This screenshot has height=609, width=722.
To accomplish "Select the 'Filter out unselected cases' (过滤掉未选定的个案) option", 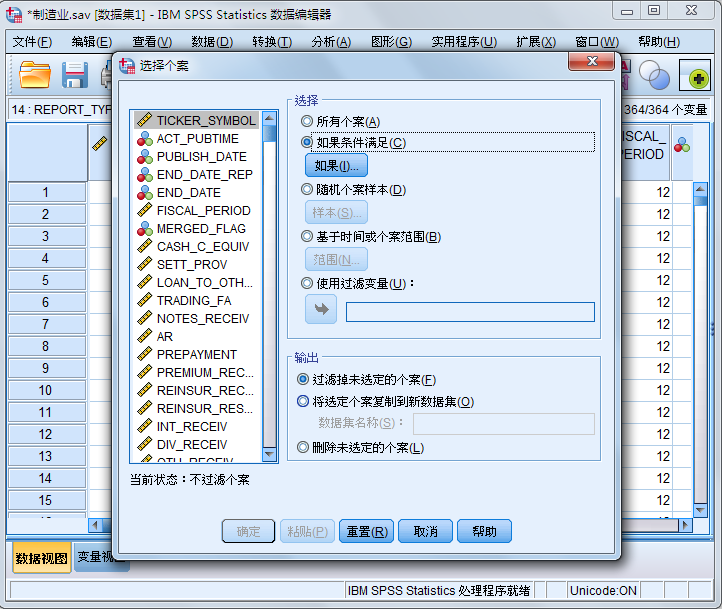I will click(x=367, y=380).
